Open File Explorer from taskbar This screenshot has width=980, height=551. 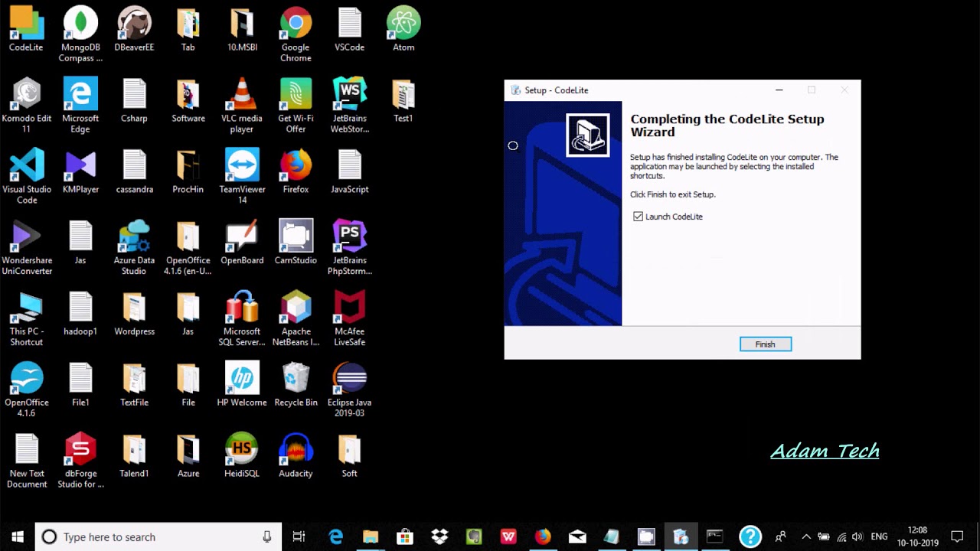point(371,536)
